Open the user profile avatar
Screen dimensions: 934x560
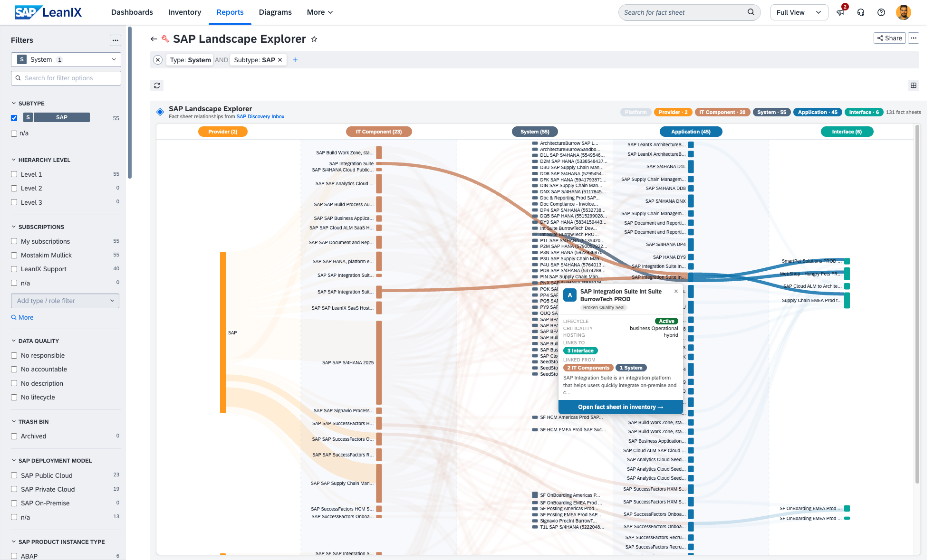[x=904, y=12]
